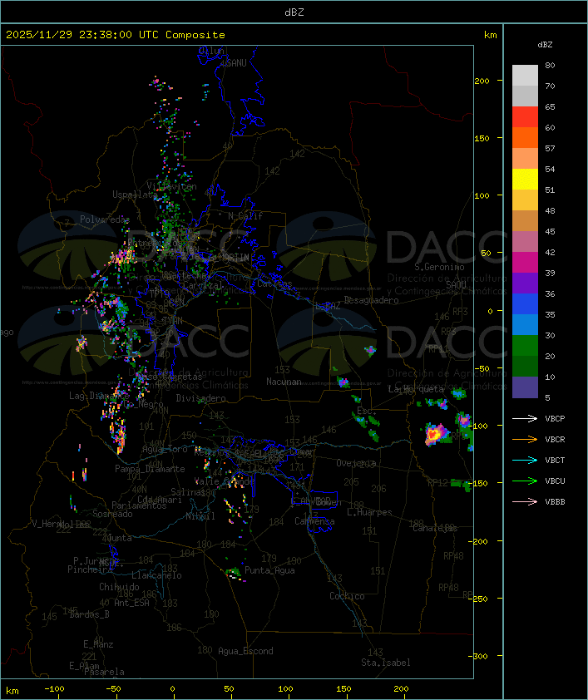Image resolution: width=588 pixels, height=700 pixels.
Task: Click the -300 tick on right axis
Action: (478, 656)
